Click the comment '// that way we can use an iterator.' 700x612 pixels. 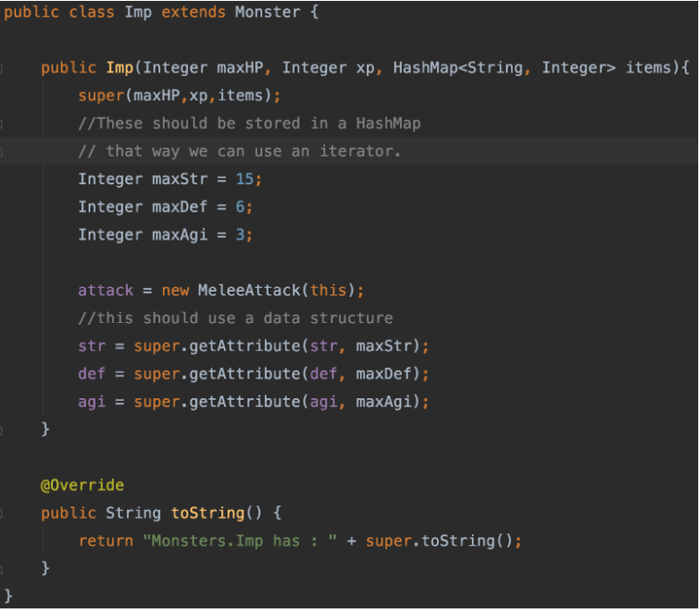(240, 151)
